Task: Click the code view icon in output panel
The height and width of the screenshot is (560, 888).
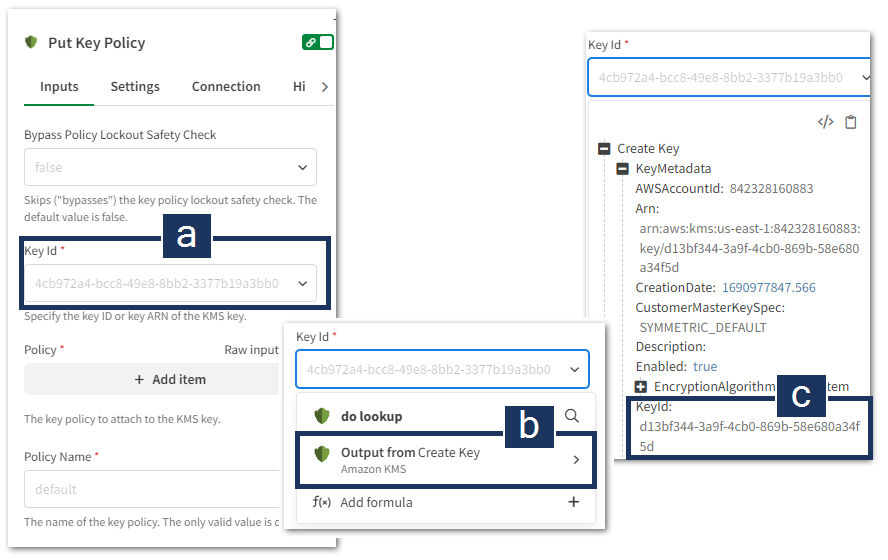Action: point(825,122)
